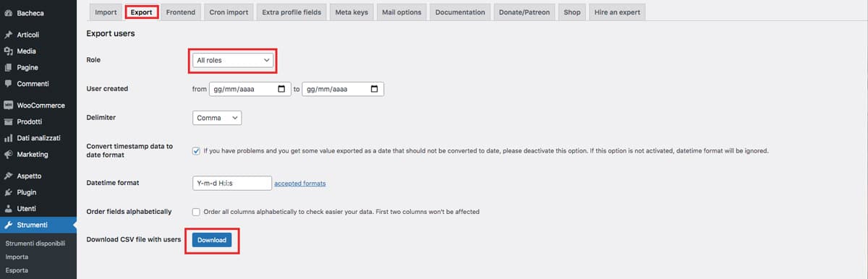Open the Utenti sidebar menu
The image size is (868, 279).
pos(38,208)
